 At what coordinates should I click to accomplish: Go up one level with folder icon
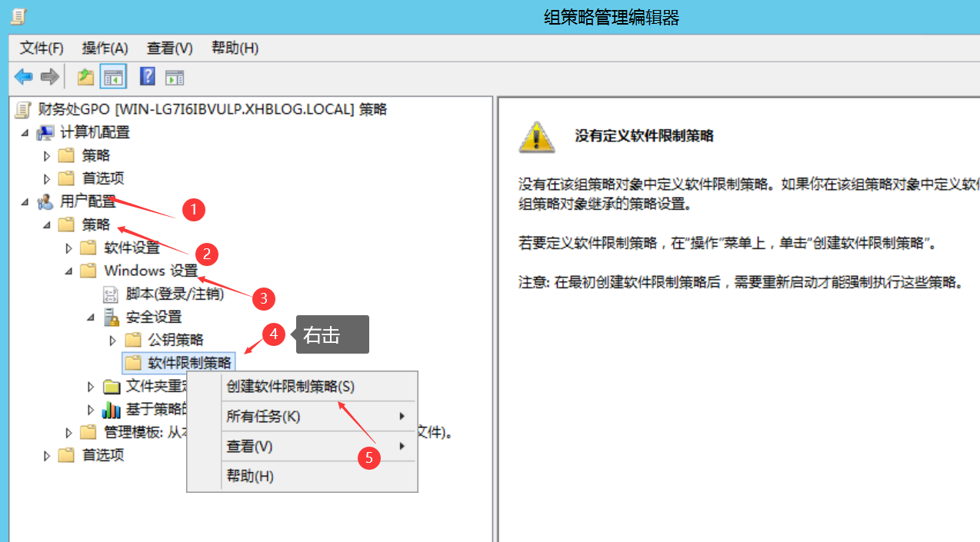click(85, 77)
